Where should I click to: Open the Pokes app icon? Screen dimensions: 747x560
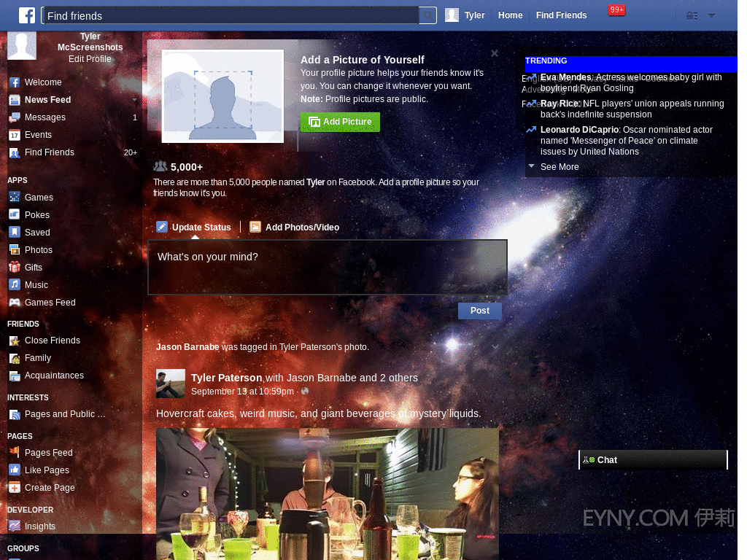[15, 215]
